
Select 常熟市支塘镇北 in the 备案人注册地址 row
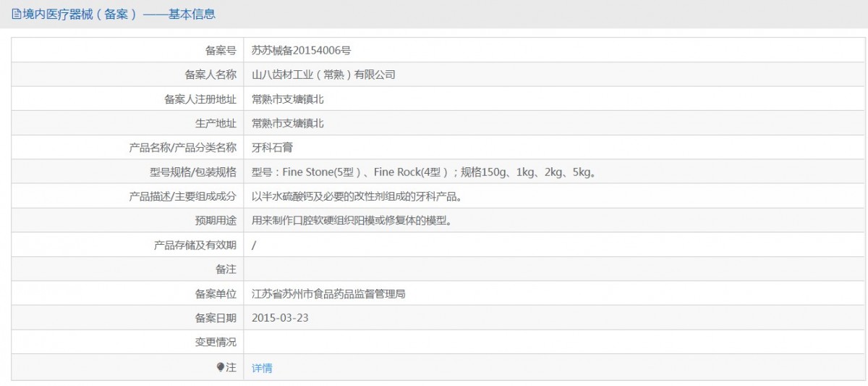pos(287,99)
